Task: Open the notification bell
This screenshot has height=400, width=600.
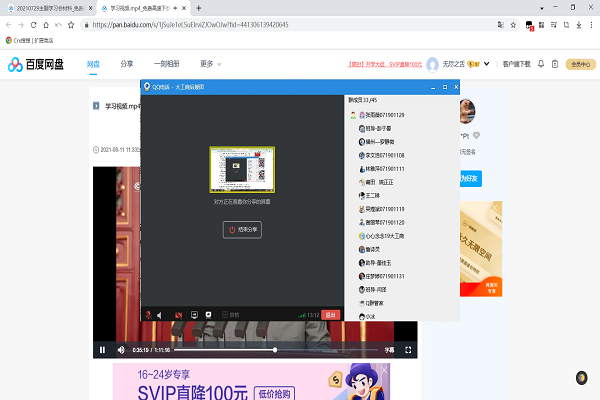Action: point(541,64)
